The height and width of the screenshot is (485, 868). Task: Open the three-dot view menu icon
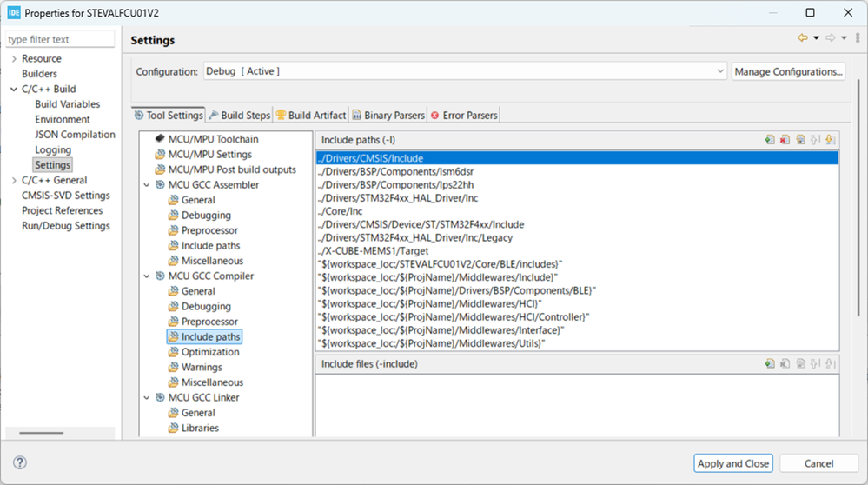click(858, 38)
